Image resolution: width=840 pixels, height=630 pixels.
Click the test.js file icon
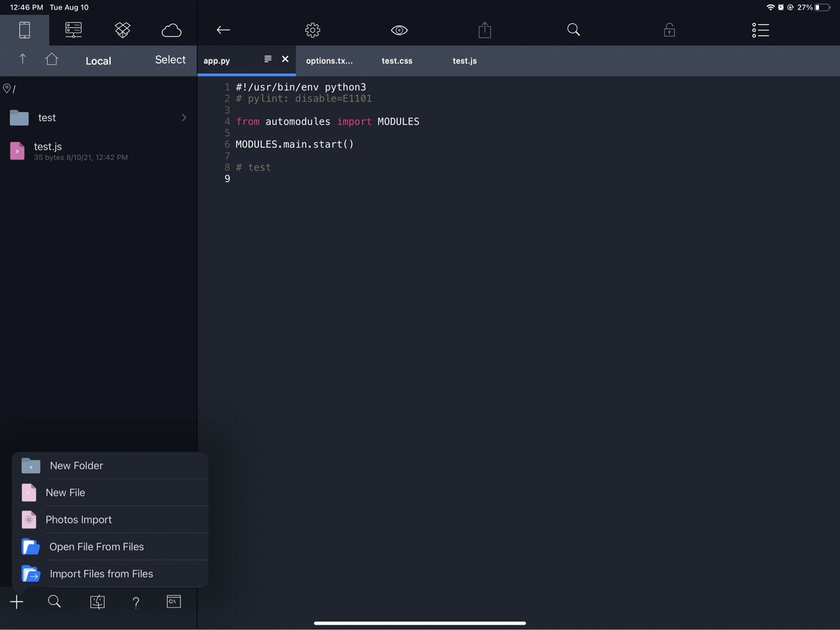click(17, 150)
